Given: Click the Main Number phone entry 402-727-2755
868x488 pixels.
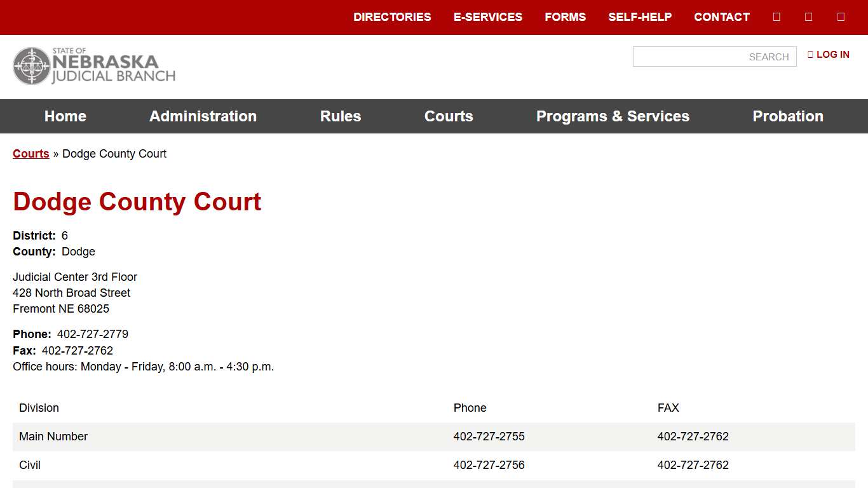Looking at the screenshot, I should [x=488, y=437].
